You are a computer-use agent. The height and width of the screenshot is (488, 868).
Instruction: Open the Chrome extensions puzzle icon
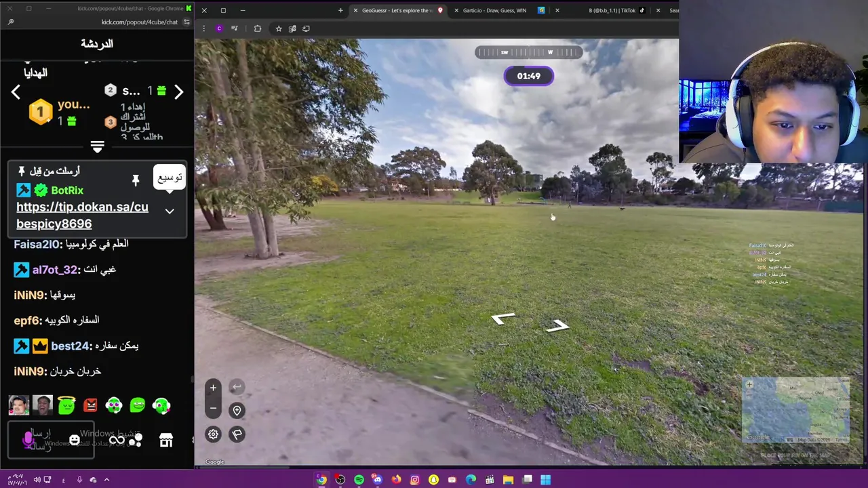(258, 28)
